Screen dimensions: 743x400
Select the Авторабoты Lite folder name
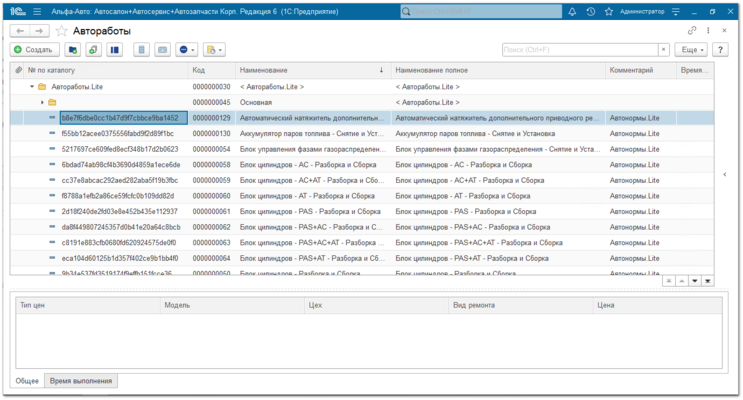point(77,87)
